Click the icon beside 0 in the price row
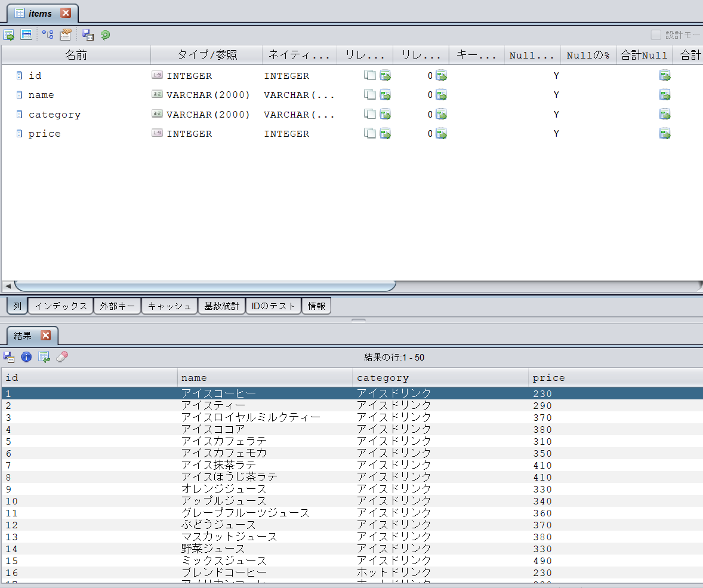This screenshot has height=588, width=703. 441,134
